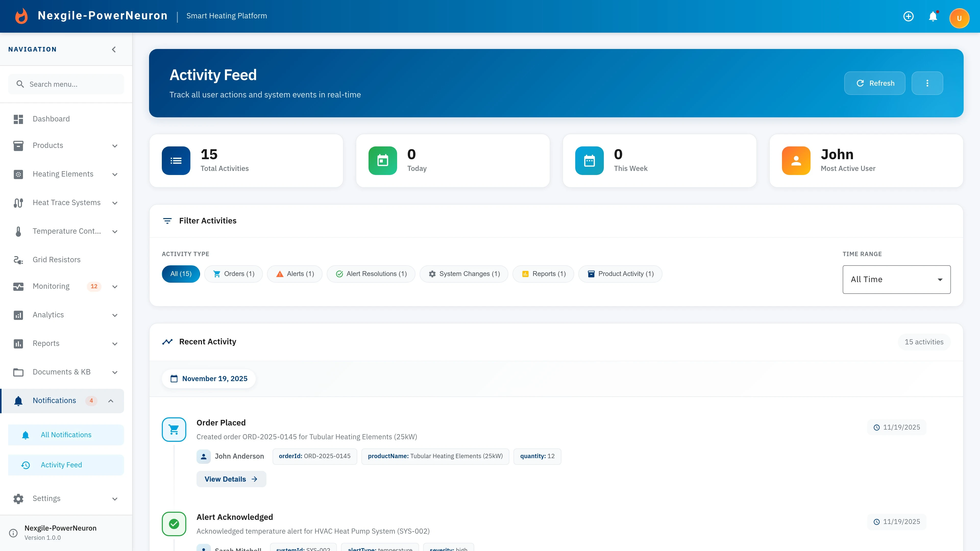Open View Details for the placed order
Screen dimensions: 980x551
coord(231,479)
